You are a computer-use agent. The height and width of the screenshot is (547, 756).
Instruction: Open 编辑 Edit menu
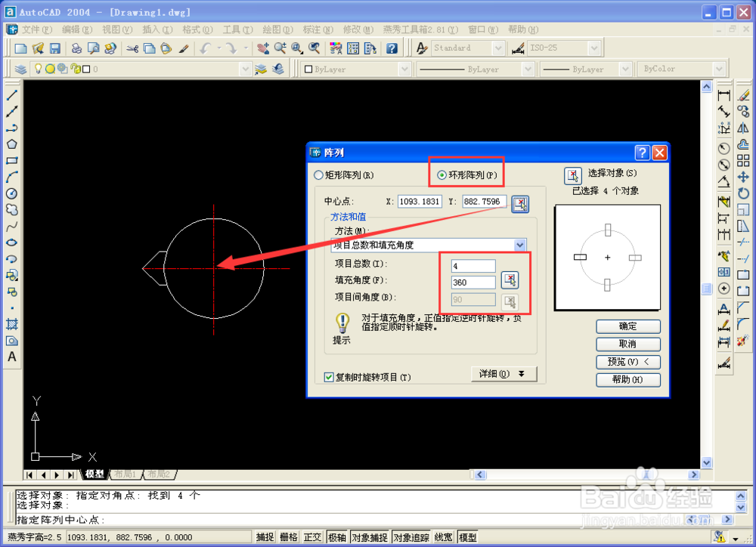[x=77, y=29]
